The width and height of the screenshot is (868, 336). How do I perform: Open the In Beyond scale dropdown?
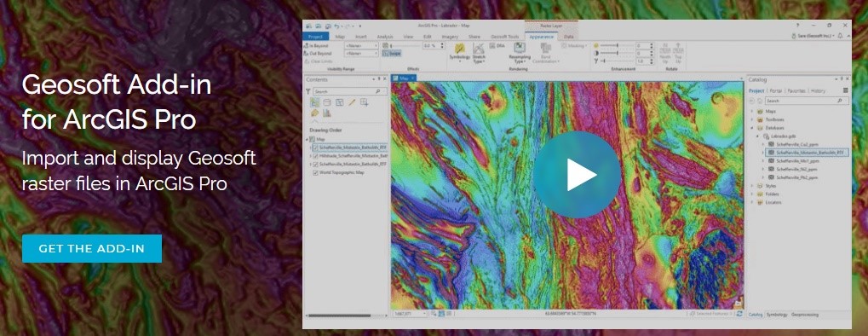click(361, 45)
